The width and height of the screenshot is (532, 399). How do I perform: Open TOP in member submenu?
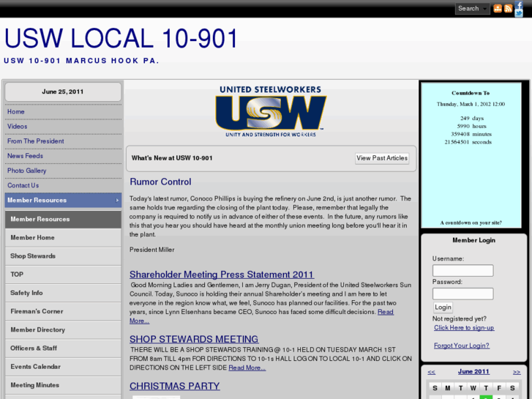point(63,275)
